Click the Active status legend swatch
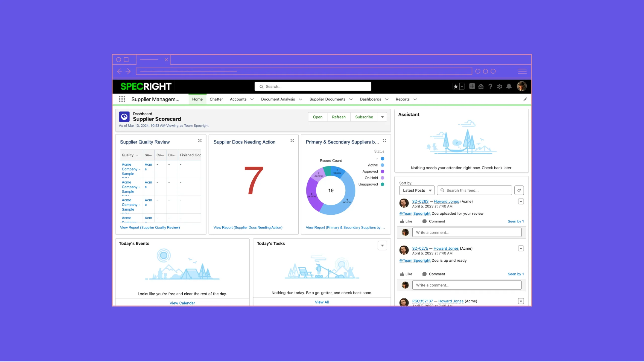Viewport: 644px width, 362px height. click(383, 165)
